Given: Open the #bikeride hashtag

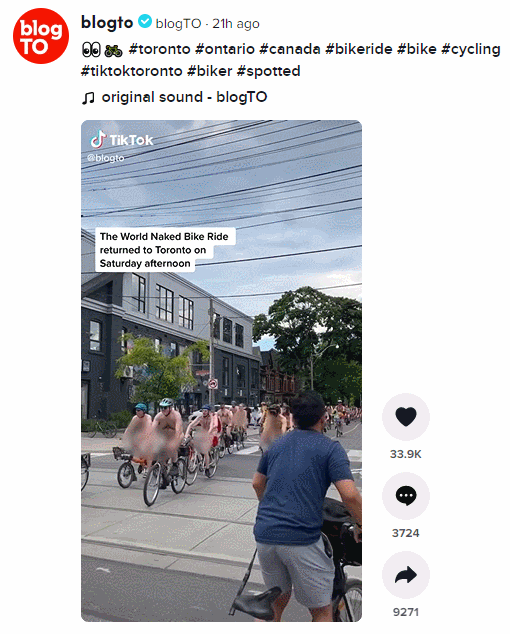Looking at the screenshot, I should 359,49.
